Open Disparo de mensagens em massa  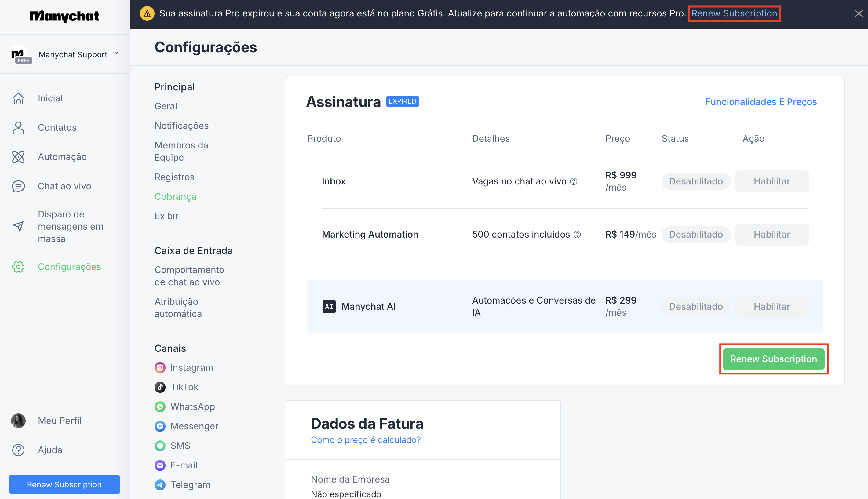tap(71, 226)
